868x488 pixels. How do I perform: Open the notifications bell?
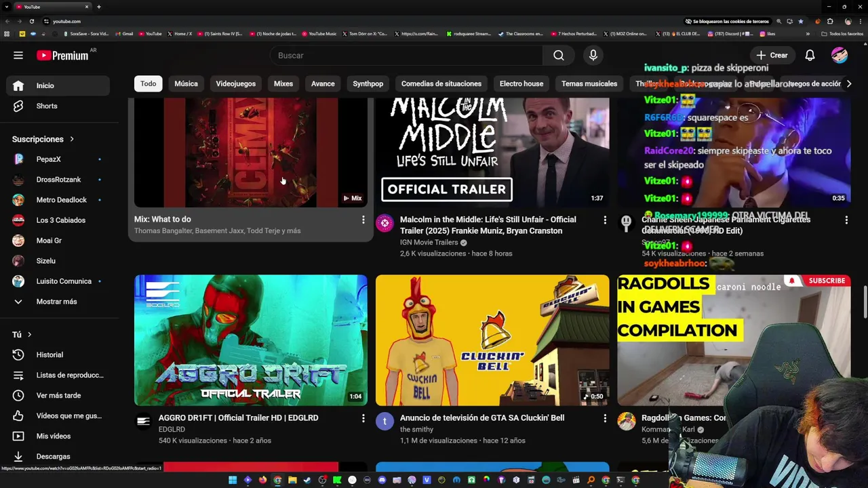pyautogui.click(x=810, y=56)
